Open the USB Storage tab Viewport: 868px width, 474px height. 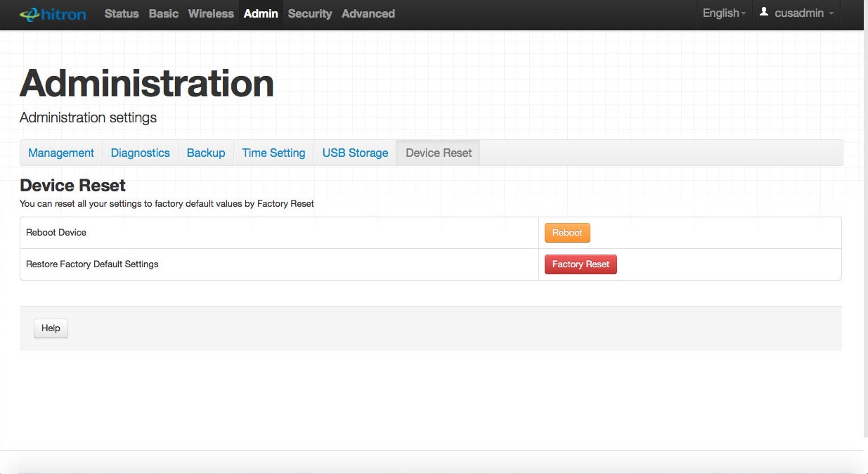pos(355,153)
